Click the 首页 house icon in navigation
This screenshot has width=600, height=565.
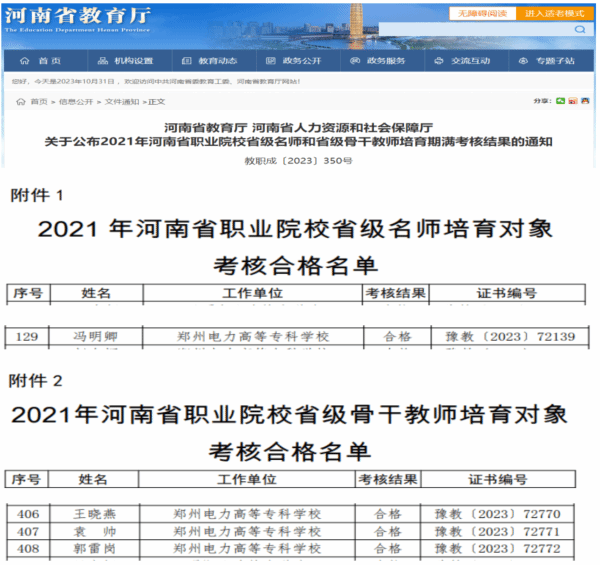24,61
